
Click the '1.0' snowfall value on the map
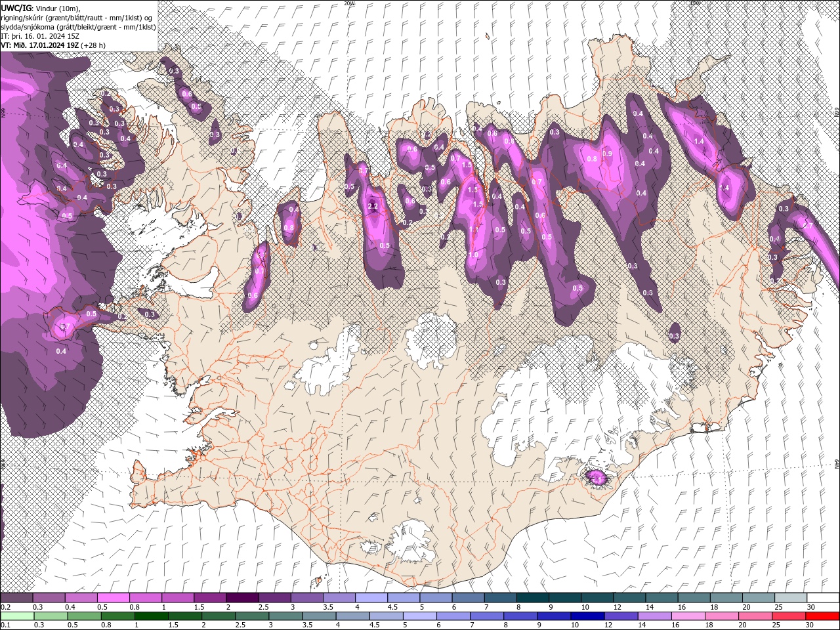point(473,255)
